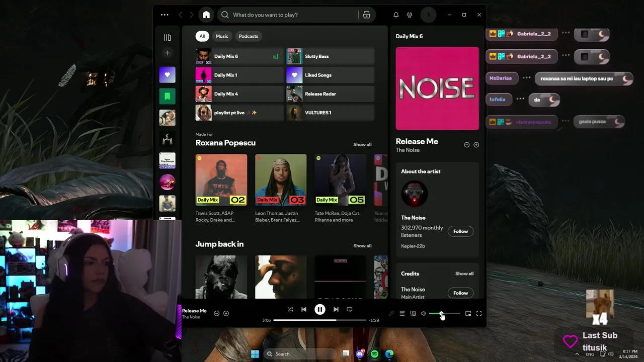Open the Release Me title in the side panel
644x362 pixels.
point(417,141)
